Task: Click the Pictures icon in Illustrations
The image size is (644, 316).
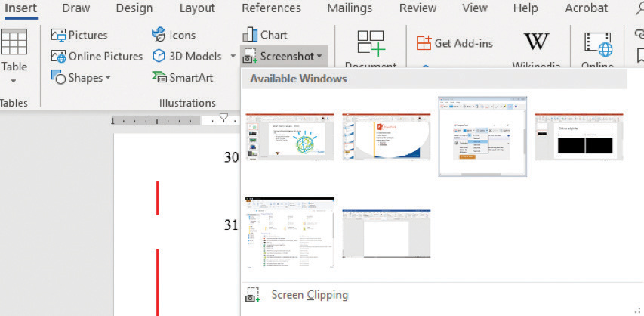Action: coord(59,36)
